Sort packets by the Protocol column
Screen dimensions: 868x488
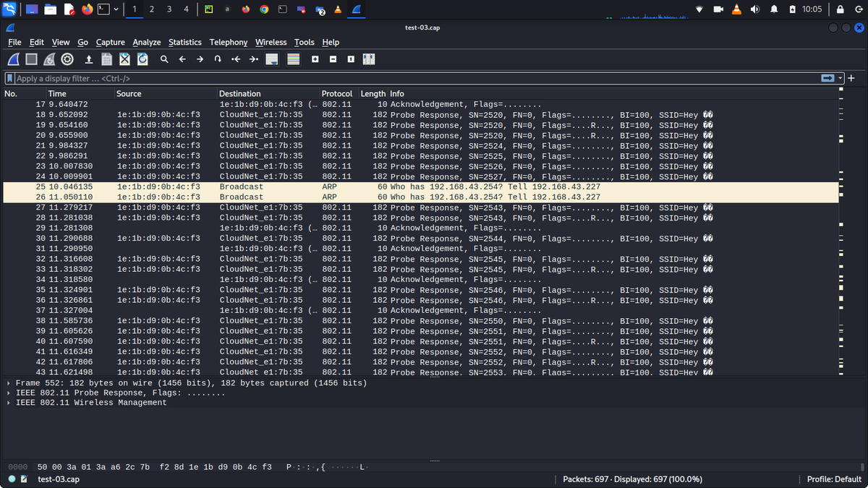coord(339,94)
